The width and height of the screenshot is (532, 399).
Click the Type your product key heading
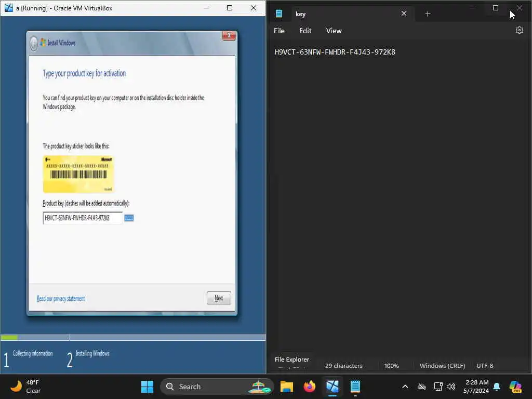pos(84,74)
